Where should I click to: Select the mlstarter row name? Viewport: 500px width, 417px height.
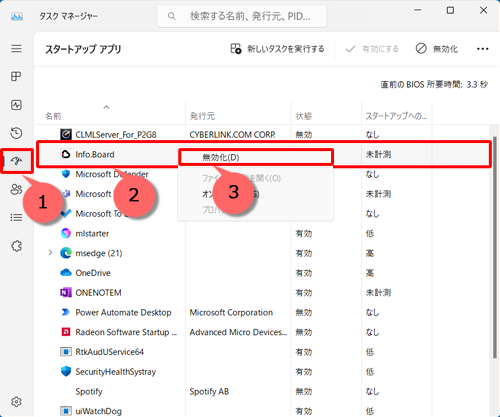coord(92,233)
